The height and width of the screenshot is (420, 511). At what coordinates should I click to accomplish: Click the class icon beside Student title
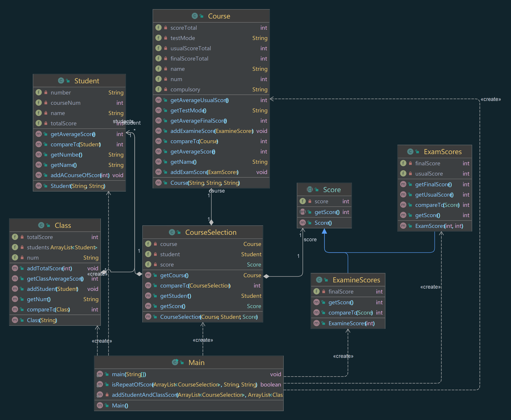pyautogui.click(x=61, y=81)
